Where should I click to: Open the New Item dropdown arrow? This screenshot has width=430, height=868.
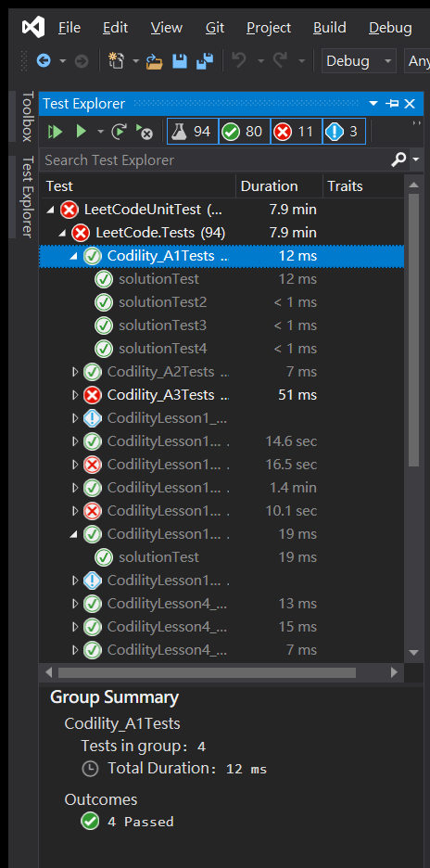point(135,61)
